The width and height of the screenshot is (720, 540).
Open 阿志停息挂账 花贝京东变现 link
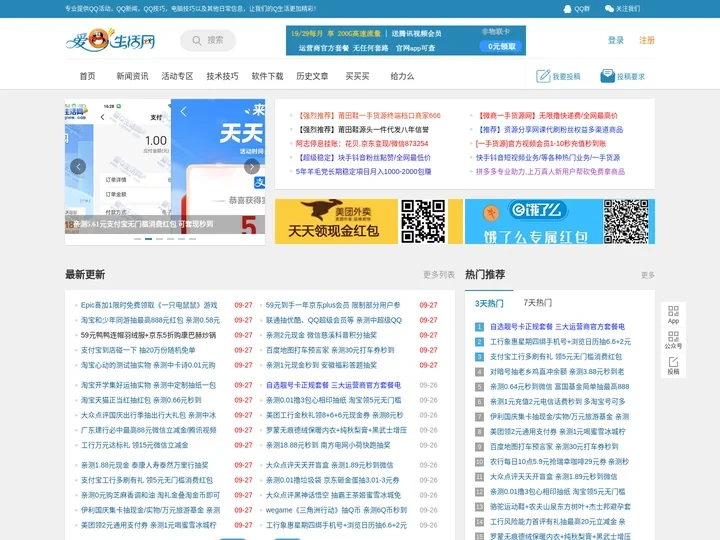tap(362, 144)
